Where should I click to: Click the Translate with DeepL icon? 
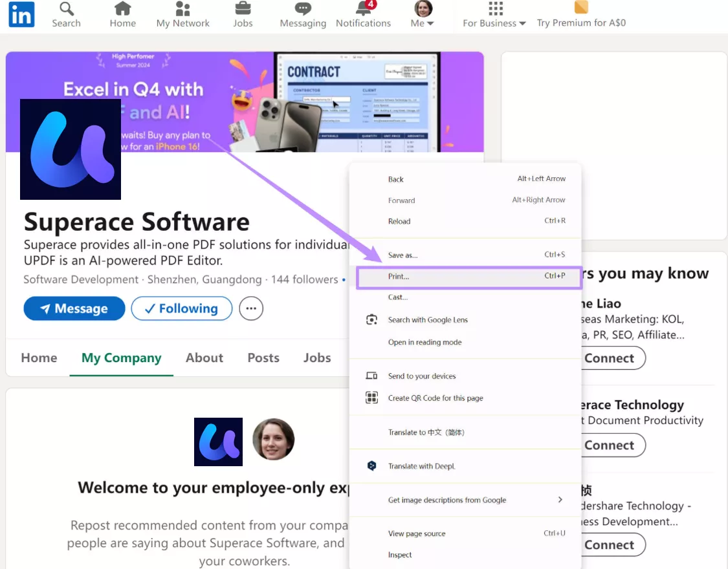tap(371, 466)
